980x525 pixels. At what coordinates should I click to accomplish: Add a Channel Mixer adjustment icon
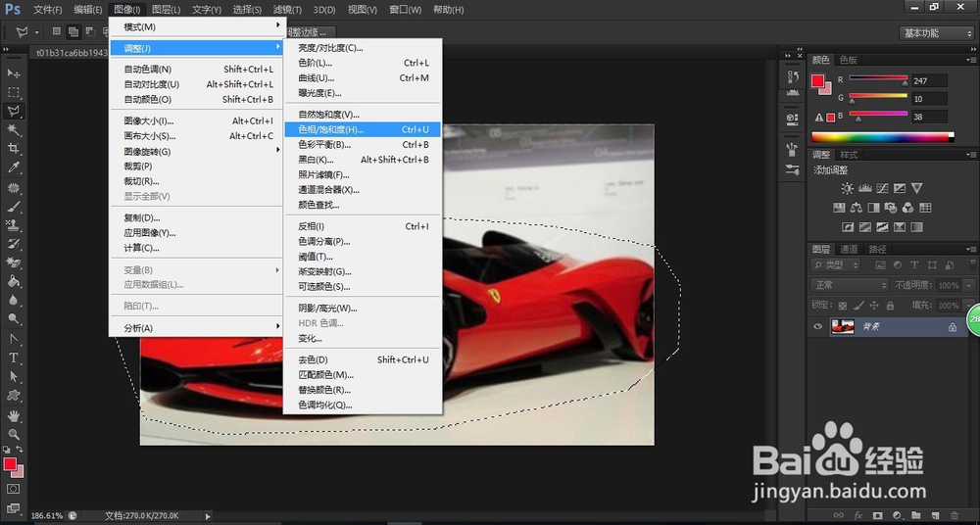907,208
